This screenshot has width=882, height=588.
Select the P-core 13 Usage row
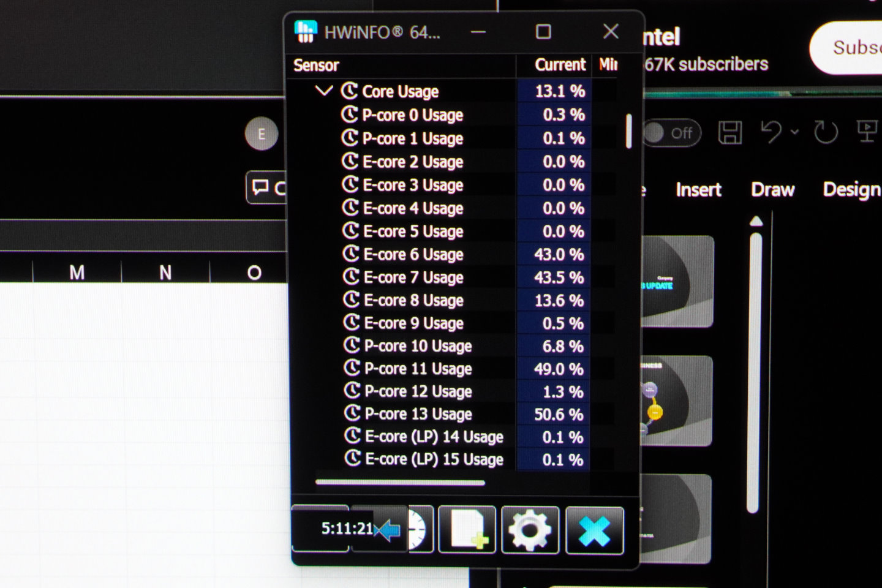[x=418, y=415]
